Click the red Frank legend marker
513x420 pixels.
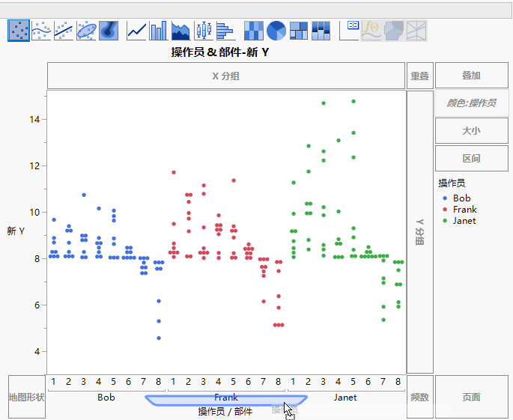pyautogui.click(x=445, y=210)
